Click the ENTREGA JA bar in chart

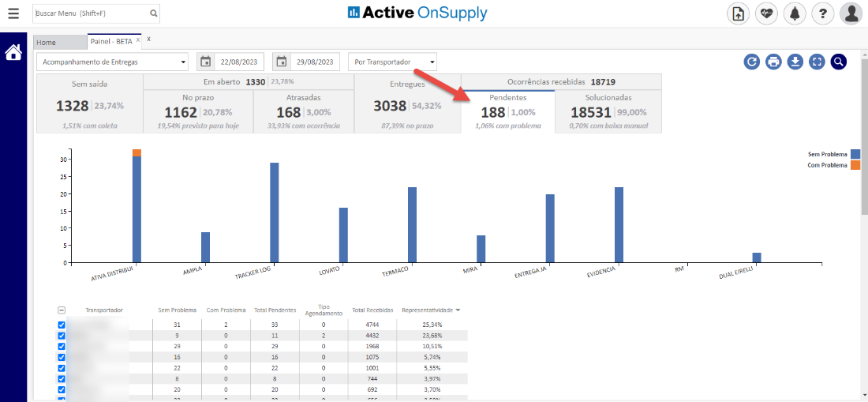(550, 228)
